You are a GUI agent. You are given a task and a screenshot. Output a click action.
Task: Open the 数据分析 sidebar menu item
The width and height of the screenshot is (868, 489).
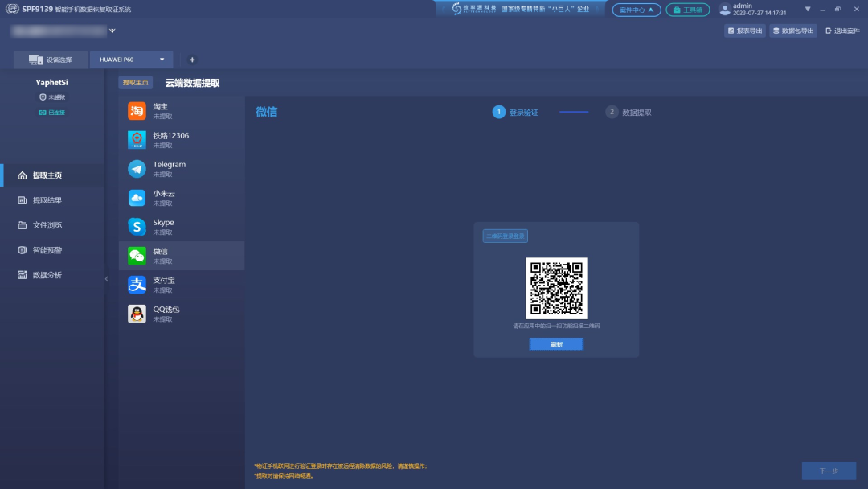click(52, 275)
